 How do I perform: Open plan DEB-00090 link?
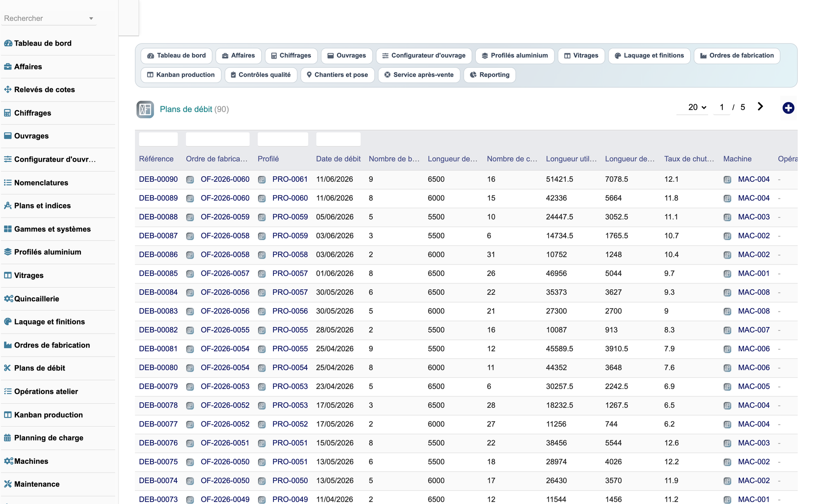pyautogui.click(x=158, y=179)
